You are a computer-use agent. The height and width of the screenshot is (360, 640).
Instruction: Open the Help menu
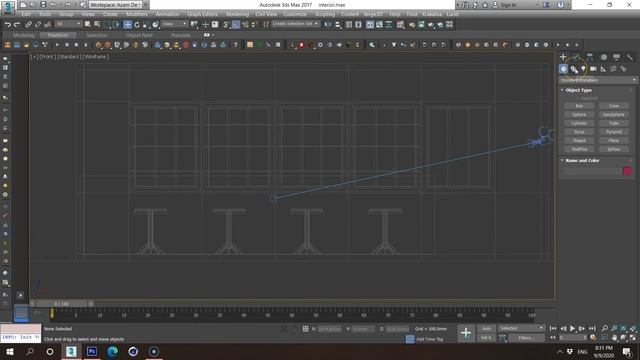pyautogui.click(x=395, y=14)
